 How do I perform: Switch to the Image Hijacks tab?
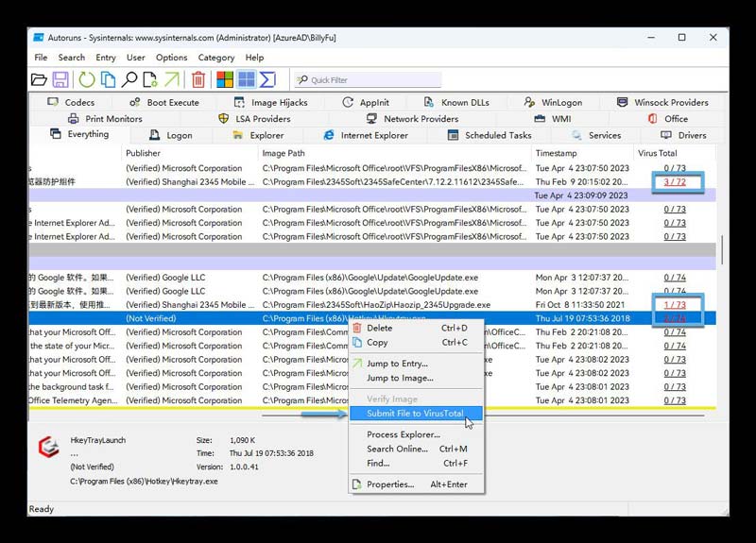pos(271,102)
